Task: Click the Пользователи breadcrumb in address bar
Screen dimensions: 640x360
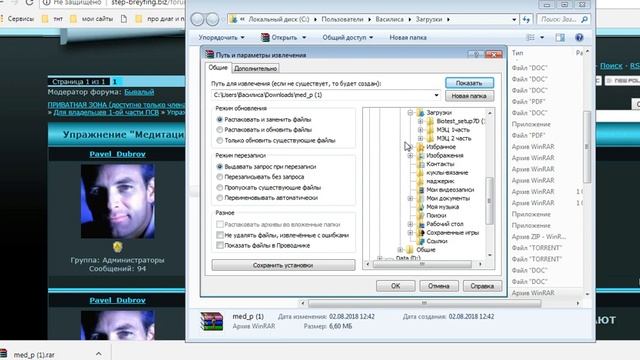Action: click(342, 19)
